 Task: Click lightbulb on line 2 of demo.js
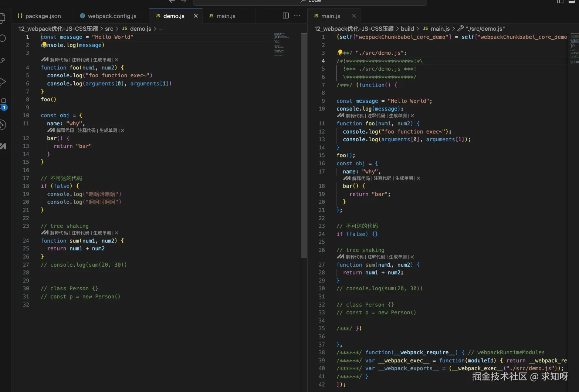pos(44,45)
